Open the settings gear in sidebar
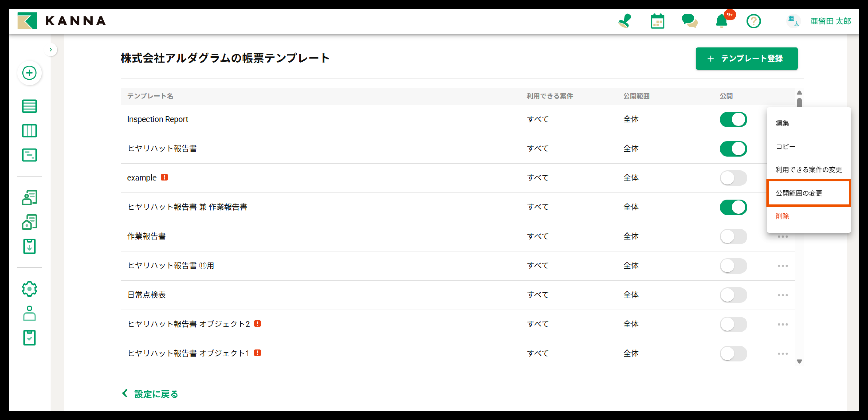The height and width of the screenshot is (420, 868). [x=29, y=289]
